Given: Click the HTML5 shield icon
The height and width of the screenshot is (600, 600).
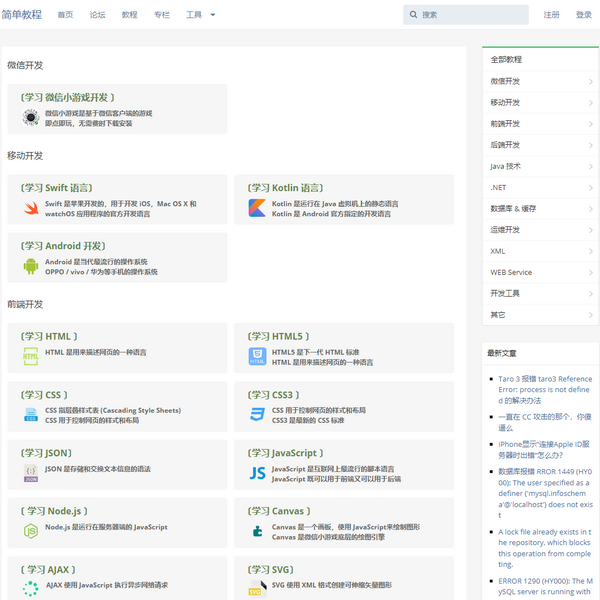Looking at the screenshot, I should click(256, 356).
